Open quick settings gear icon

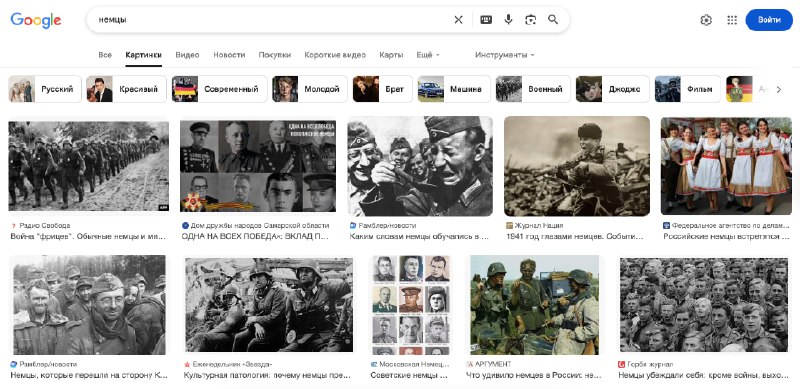click(706, 20)
